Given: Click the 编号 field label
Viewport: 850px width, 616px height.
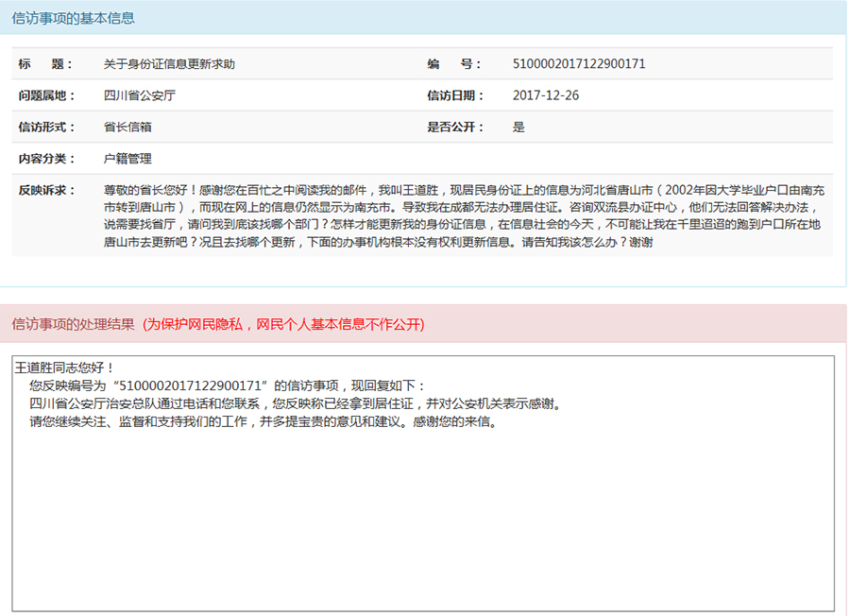Looking at the screenshot, I should pos(454,64).
